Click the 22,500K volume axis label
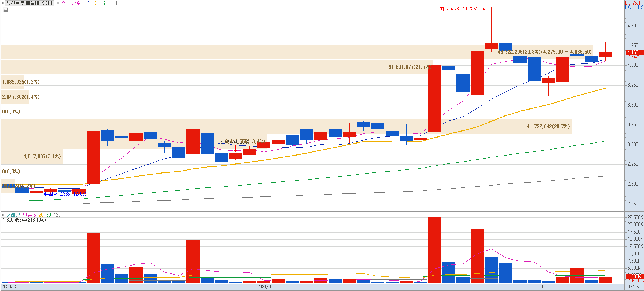 635,217
